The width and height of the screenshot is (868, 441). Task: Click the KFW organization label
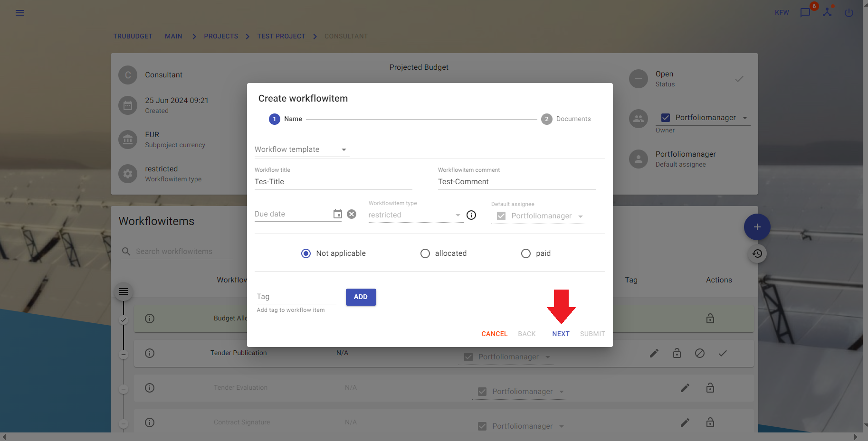[782, 12]
